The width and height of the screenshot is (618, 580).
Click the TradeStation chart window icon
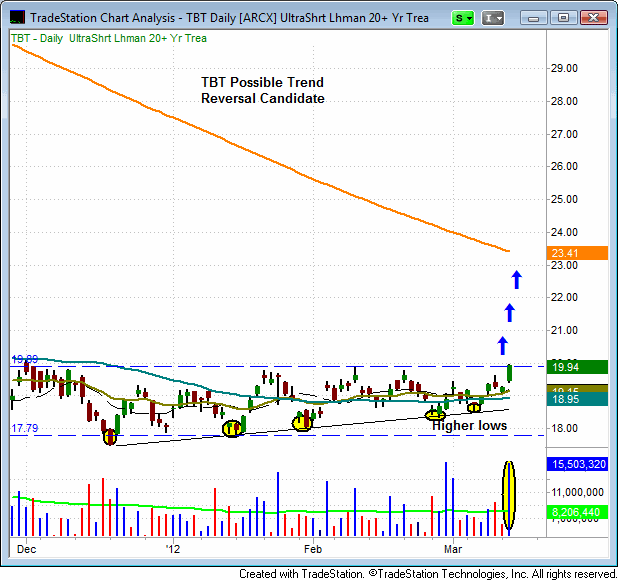coord(17,18)
